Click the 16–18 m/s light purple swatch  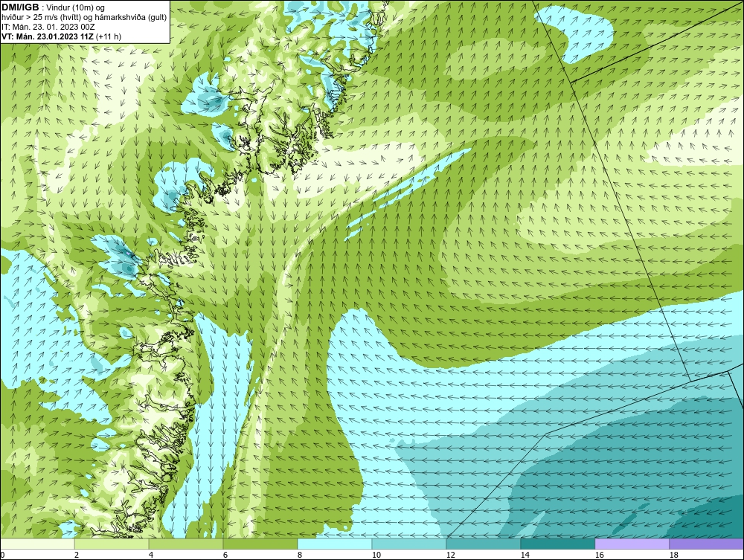[x=632, y=544]
